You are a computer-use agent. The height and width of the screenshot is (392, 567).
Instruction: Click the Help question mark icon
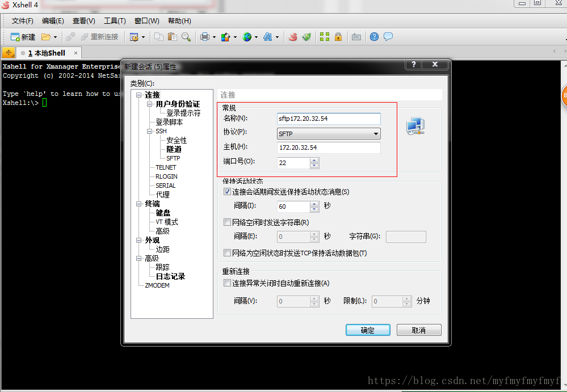[373, 37]
